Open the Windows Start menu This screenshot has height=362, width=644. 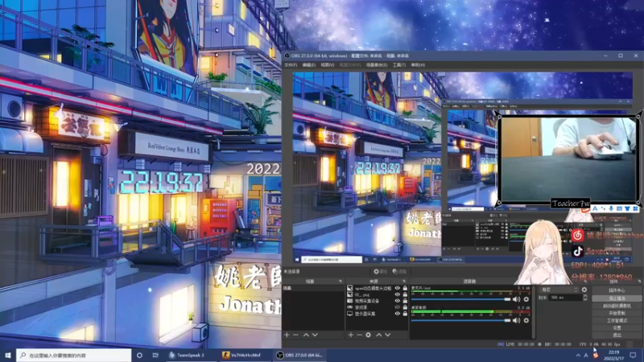(x=8, y=355)
